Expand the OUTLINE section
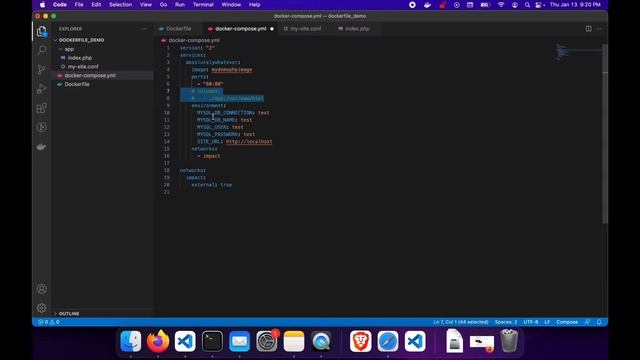 coord(69,313)
